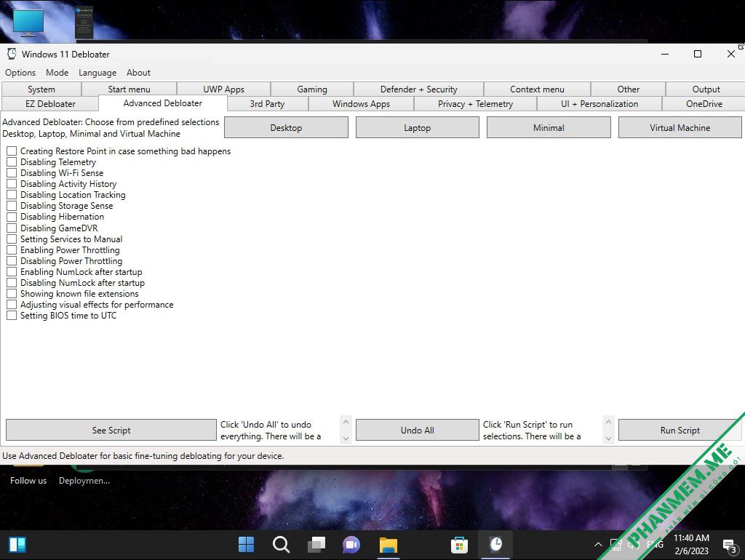Enable Disabling GameDVR checkbox
Screen dimensions: 745x560
[x=12, y=228]
